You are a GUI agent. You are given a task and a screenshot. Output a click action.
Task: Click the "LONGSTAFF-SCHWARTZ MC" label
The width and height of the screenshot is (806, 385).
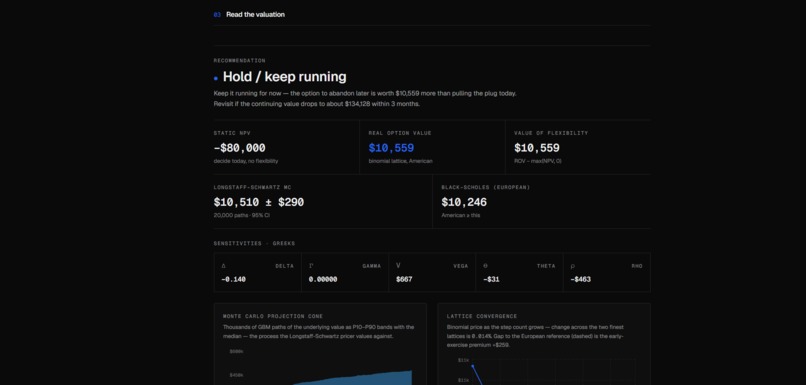coord(252,188)
